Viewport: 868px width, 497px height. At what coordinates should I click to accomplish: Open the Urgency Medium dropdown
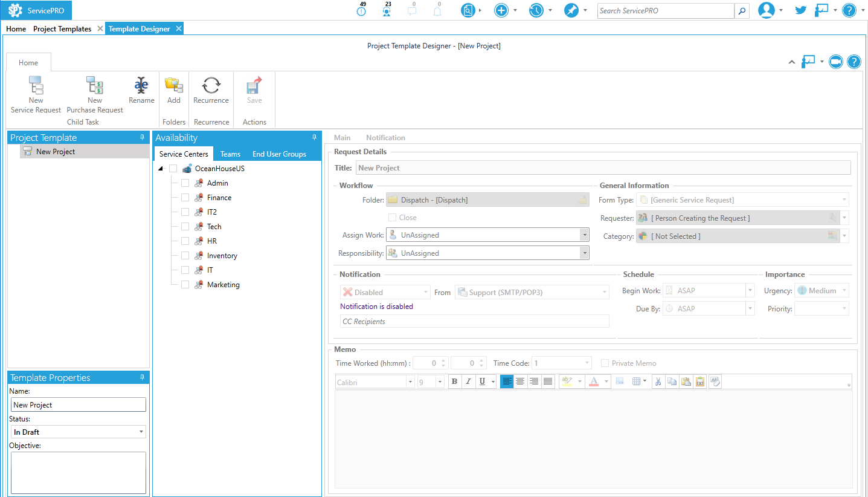click(844, 291)
